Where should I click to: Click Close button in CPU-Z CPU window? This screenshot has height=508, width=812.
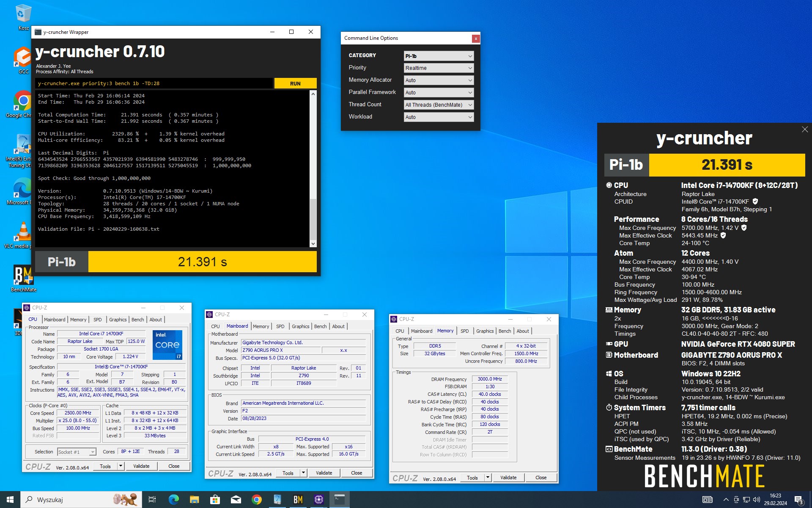coord(174,466)
